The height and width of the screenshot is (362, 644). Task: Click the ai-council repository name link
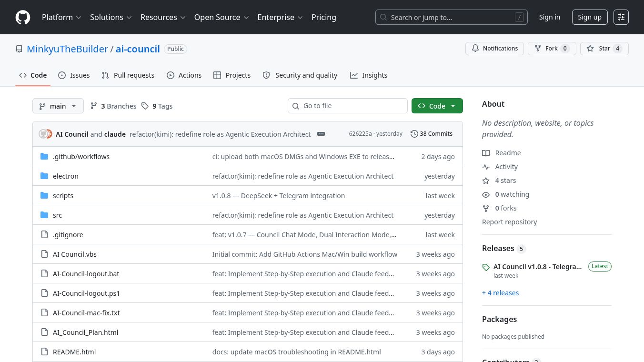138,49
